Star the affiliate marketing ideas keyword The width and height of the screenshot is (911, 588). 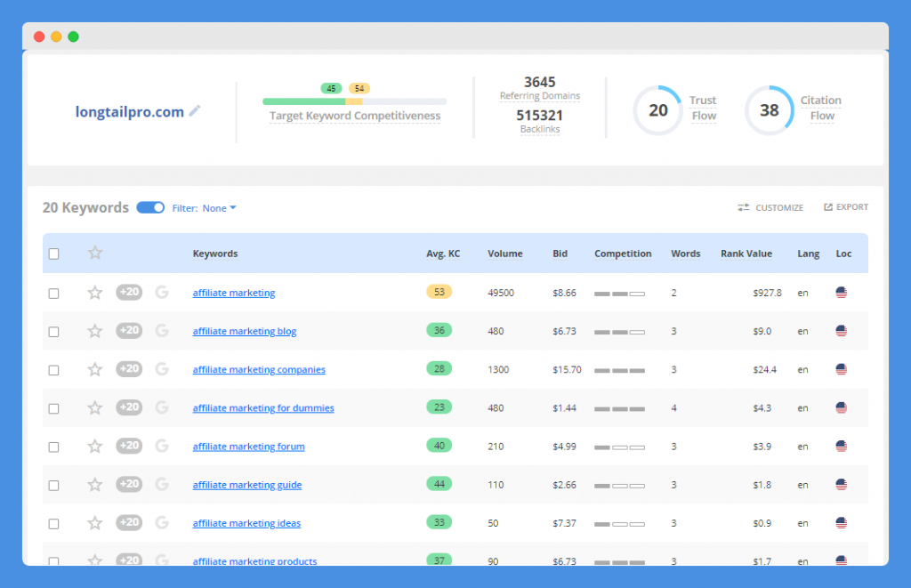(94, 523)
